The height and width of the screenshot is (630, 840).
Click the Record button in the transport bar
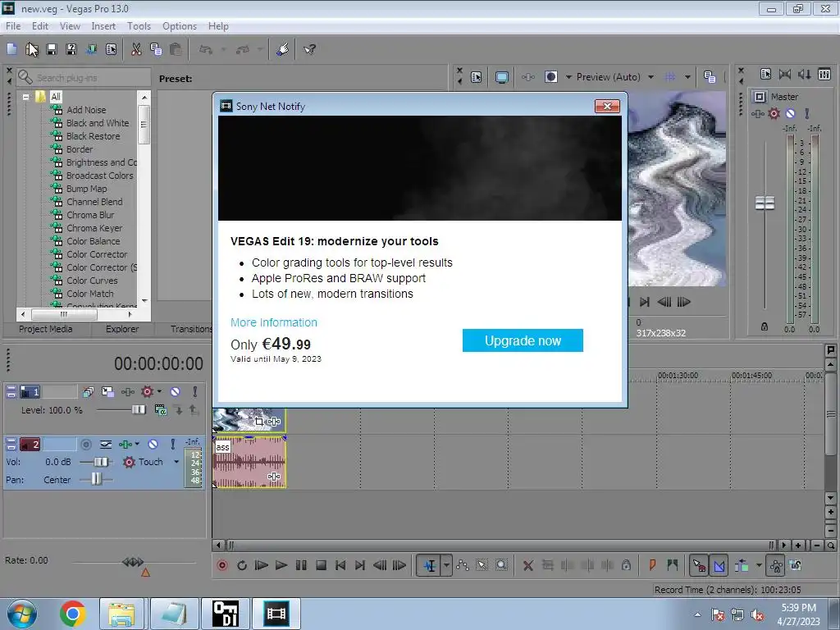click(222, 565)
